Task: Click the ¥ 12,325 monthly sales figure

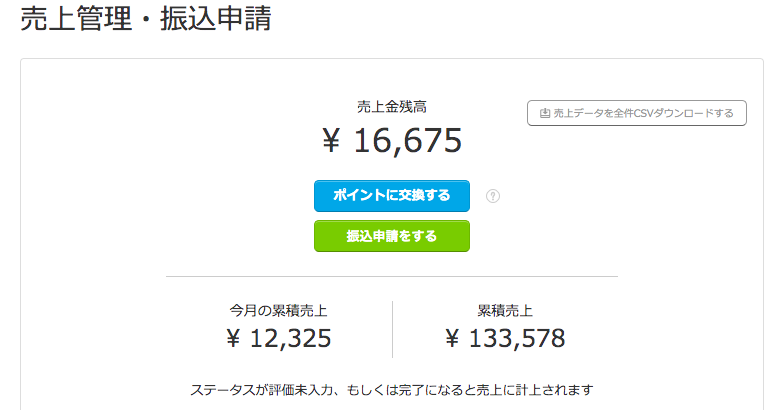Action: 278,339
